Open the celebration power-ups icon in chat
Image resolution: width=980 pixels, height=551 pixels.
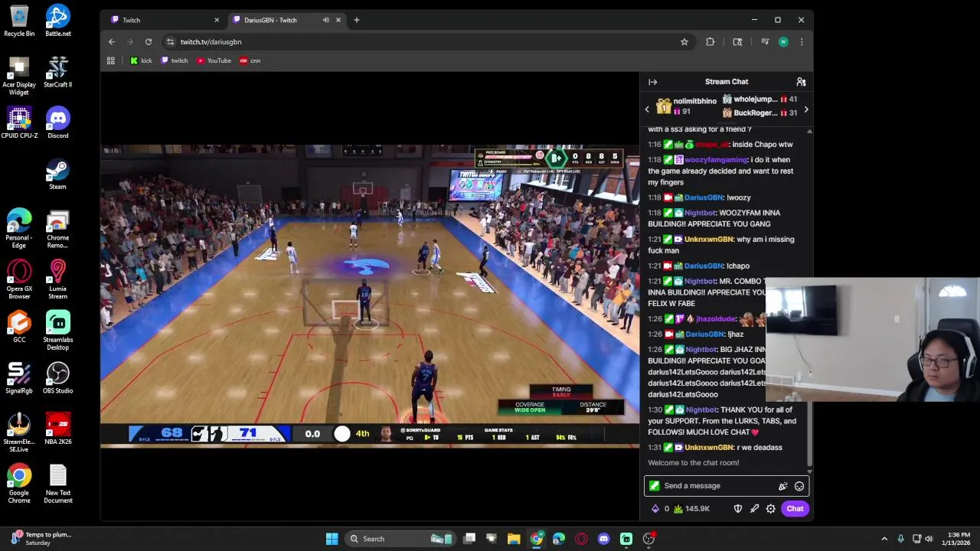[x=782, y=486]
